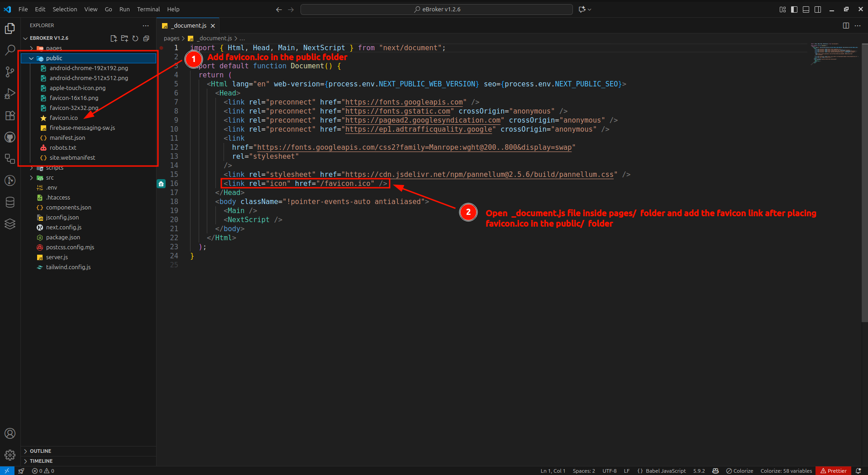Image resolution: width=868 pixels, height=475 pixels.
Task: Toggle the primary side bar layout
Action: click(794, 9)
